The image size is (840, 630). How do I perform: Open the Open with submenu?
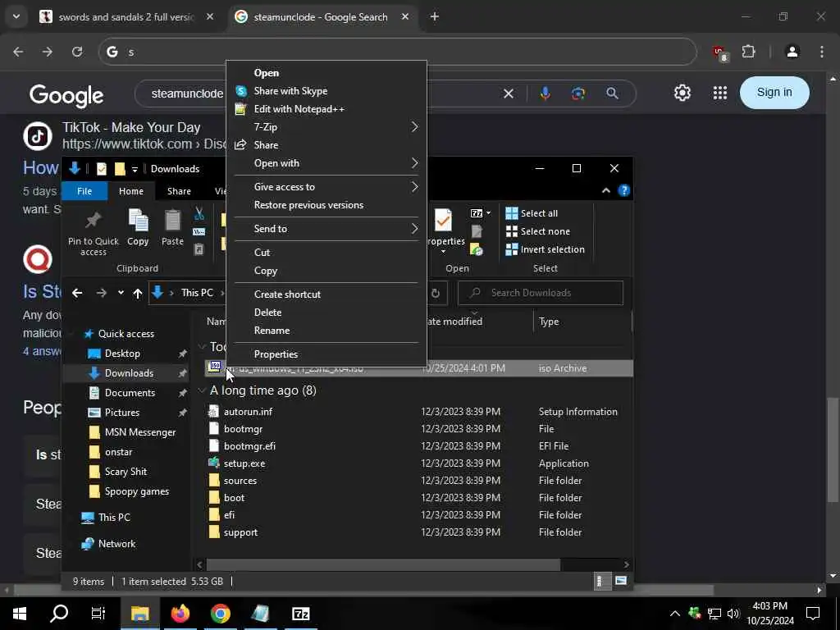pyautogui.click(x=326, y=163)
